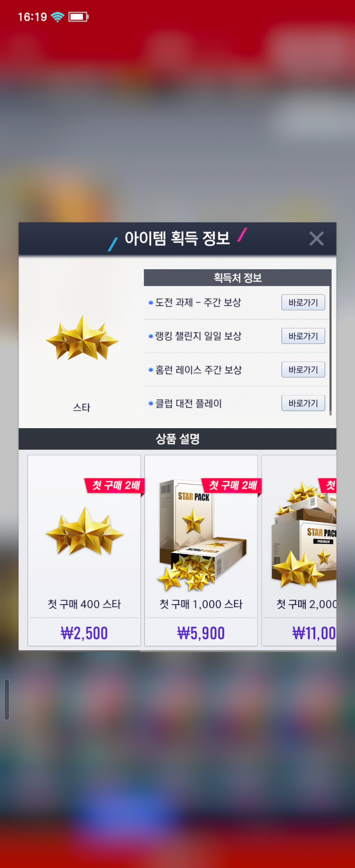This screenshot has height=868, width=355.
Task: Click the 상품 설명 section header
Action: pos(177,439)
